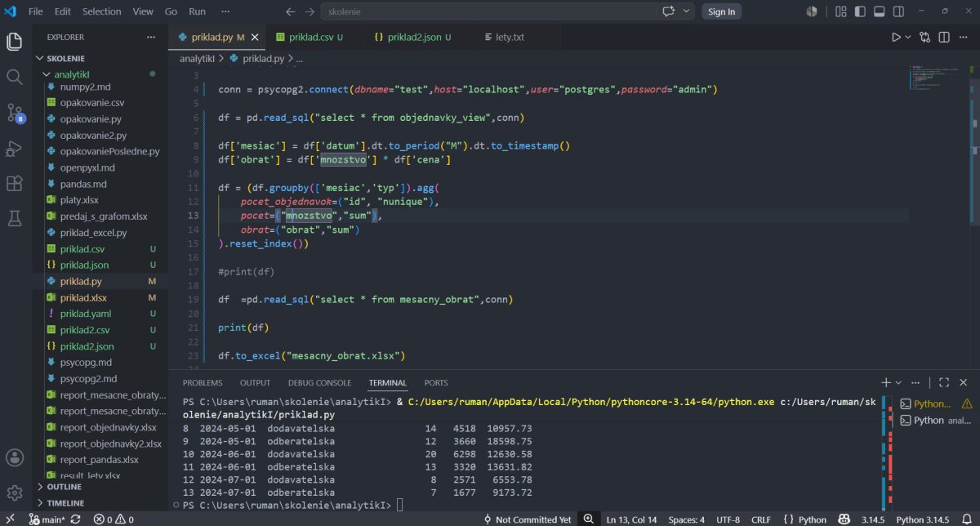Open the overflow menu after Run
Viewport: 980px width, 526px height.
pyautogui.click(x=225, y=11)
